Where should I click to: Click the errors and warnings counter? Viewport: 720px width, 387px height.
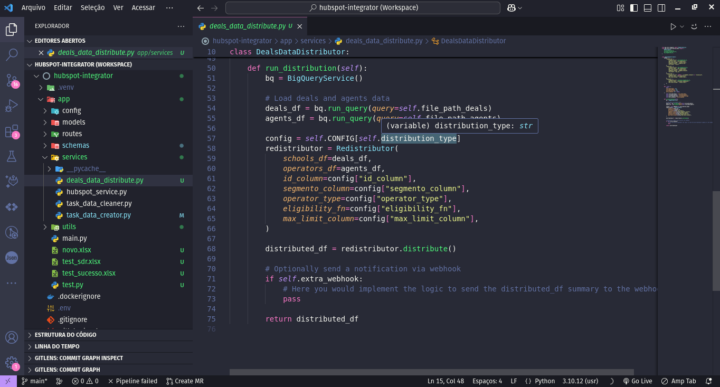tap(85, 381)
